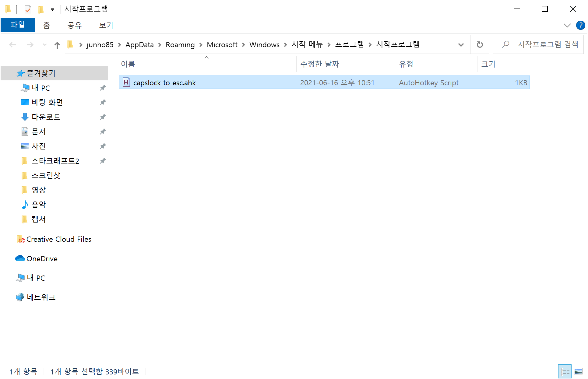Open the recent locations dropdown arrow
The height and width of the screenshot is (379, 588).
pos(45,45)
